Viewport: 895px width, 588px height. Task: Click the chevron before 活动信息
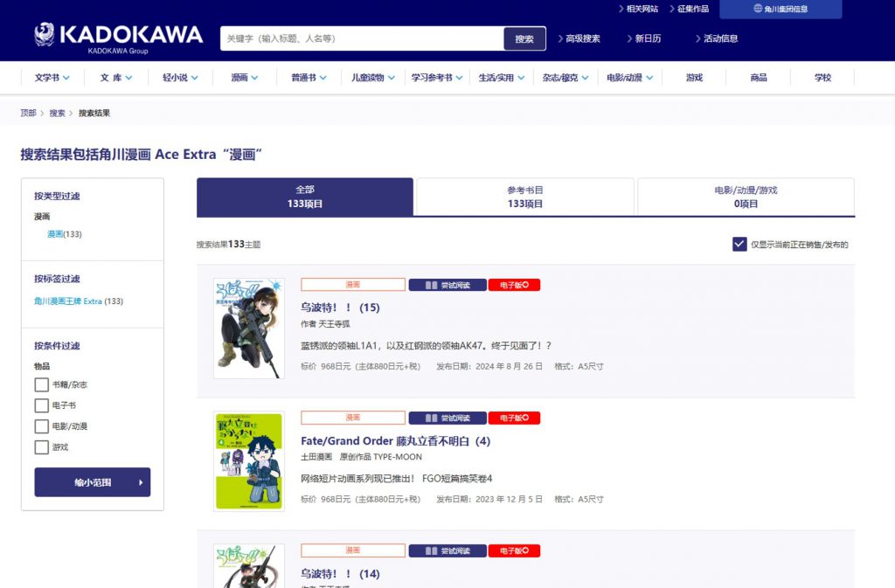pyautogui.click(x=698, y=38)
